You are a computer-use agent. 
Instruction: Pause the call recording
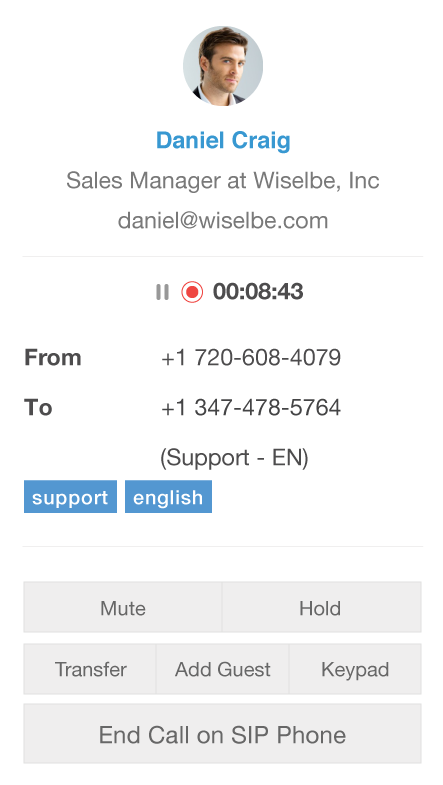(x=162, y=292)
